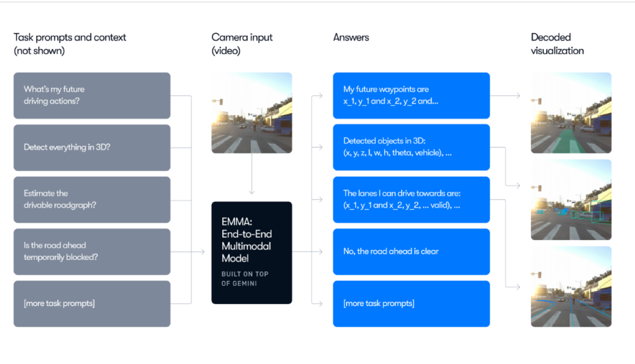Click the 'lanes I can drive towards' answer

(411, 199)
